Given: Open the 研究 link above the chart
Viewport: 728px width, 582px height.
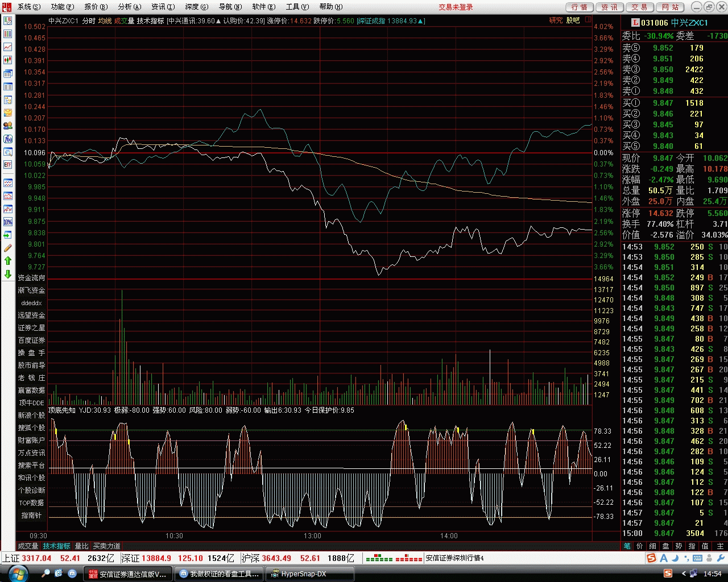Looking at the screenshot, I should [556, 20].
